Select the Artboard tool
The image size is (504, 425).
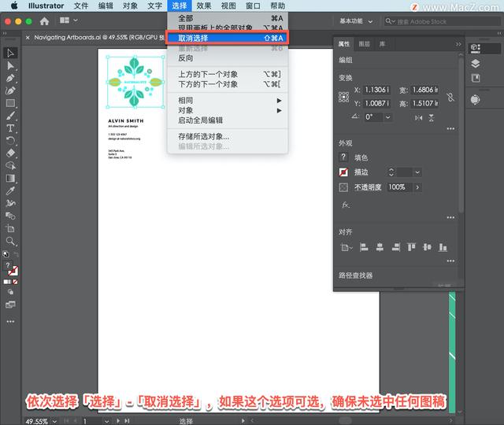[x=10, y=228]
